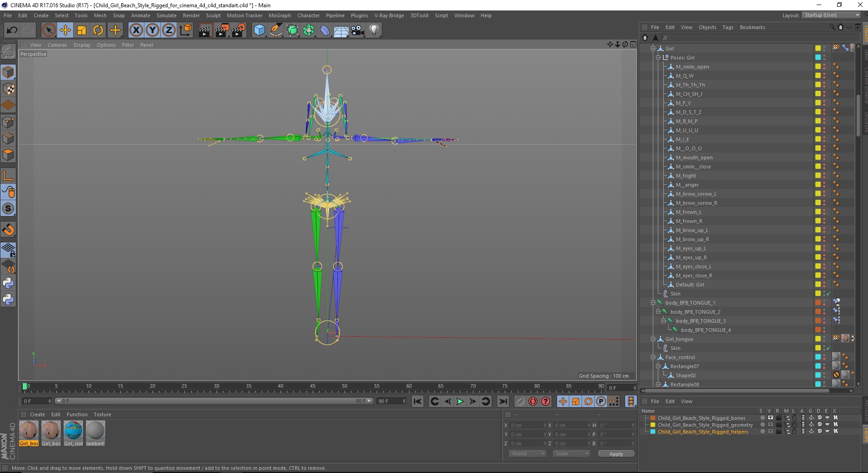Toggle solo for rigged_geometry layer

pos(763,425)
